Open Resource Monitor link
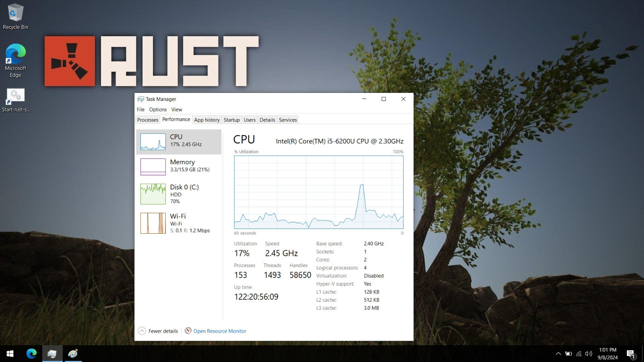 [220, 331]
